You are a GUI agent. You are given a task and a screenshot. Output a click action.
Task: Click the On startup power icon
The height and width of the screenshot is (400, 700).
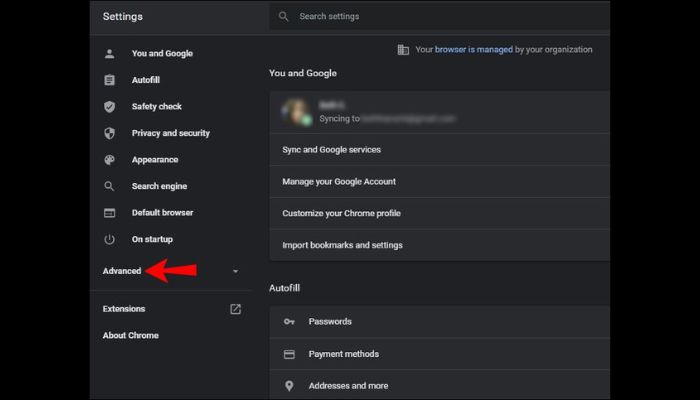[x=109, y=239]
